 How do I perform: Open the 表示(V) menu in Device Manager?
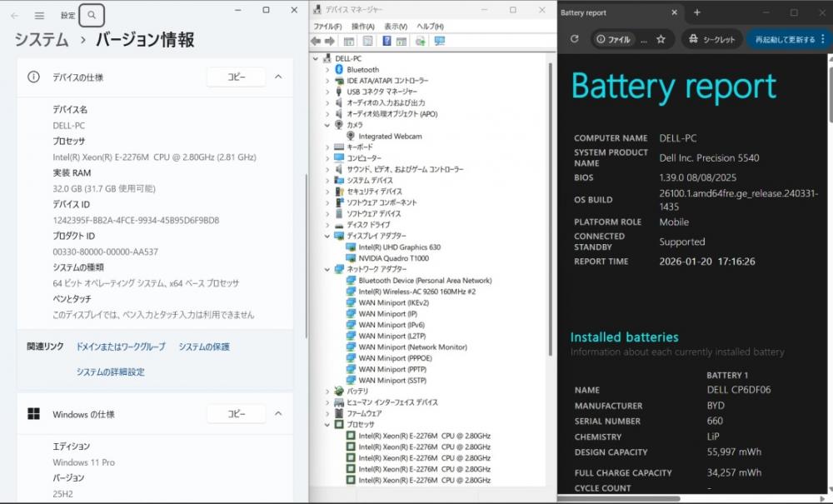pyautogui.click(x=396, y=27)
